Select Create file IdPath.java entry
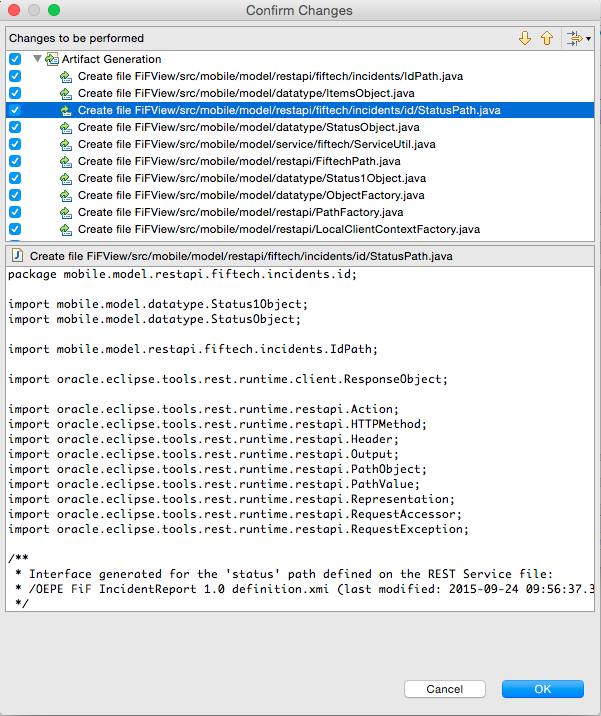Image resolution: width=601 pixels, height=716 pixels. [270, 76]
